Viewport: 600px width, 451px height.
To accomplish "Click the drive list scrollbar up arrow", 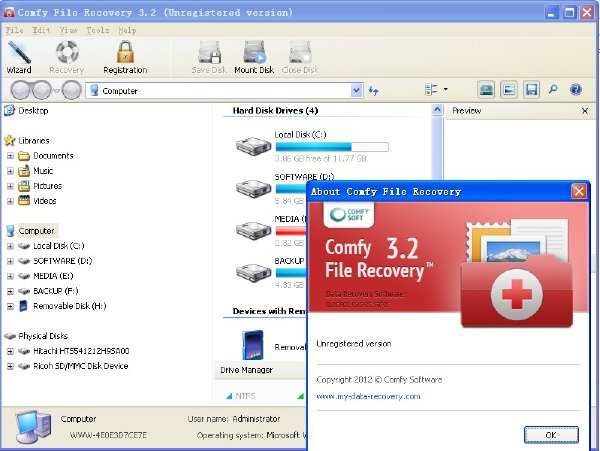I will pos(437,111).
